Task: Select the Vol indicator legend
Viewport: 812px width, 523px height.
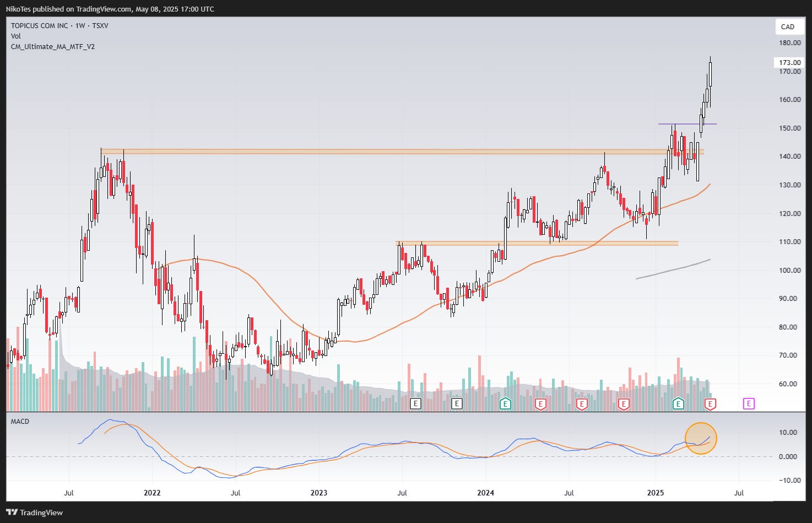Action: [16, 36]
